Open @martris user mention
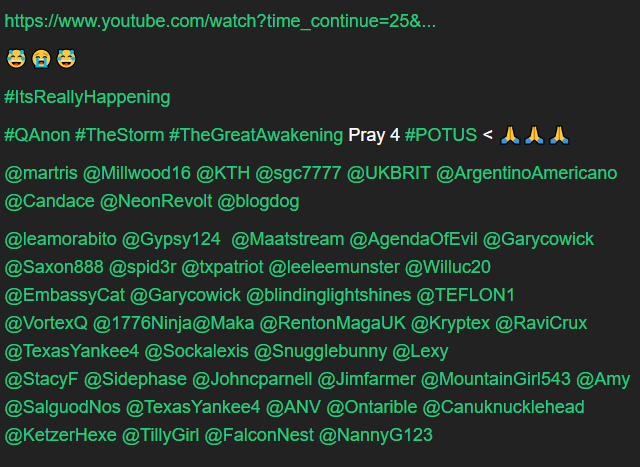The height and width of the screenshot is (467, 640). [41, 173]
